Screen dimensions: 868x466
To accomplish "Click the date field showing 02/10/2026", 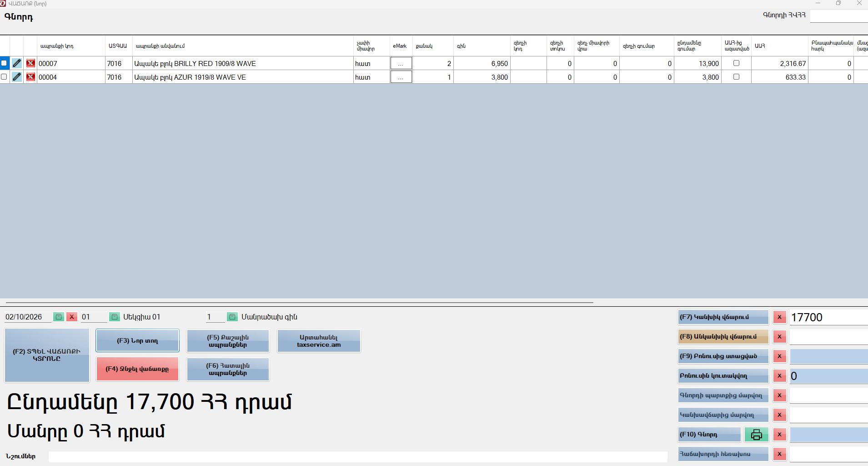I will 28,317.
